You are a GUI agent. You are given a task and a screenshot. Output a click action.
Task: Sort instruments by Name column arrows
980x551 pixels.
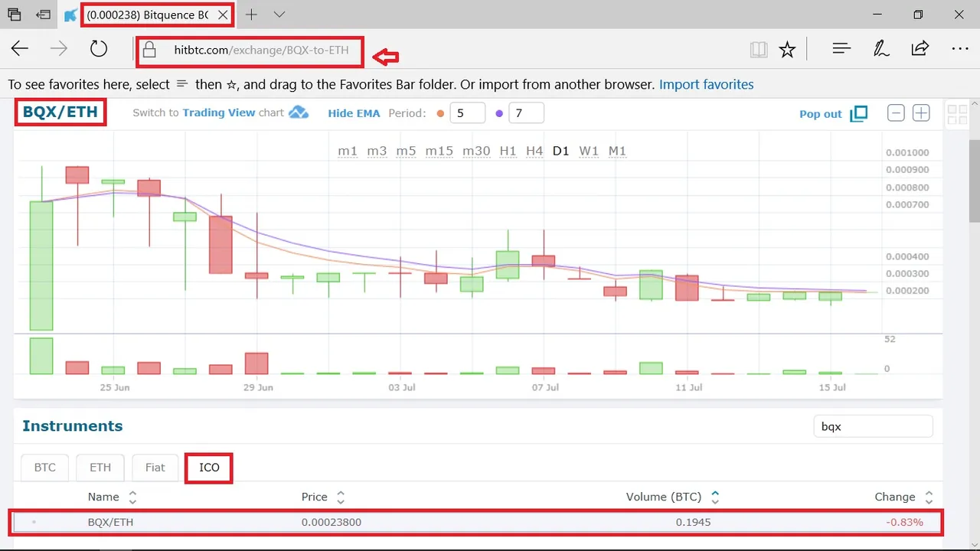(132, 497)
